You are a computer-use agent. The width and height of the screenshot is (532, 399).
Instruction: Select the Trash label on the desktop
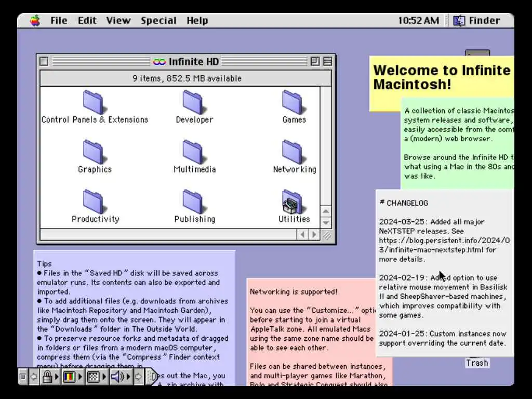click(x=477, y=363)
